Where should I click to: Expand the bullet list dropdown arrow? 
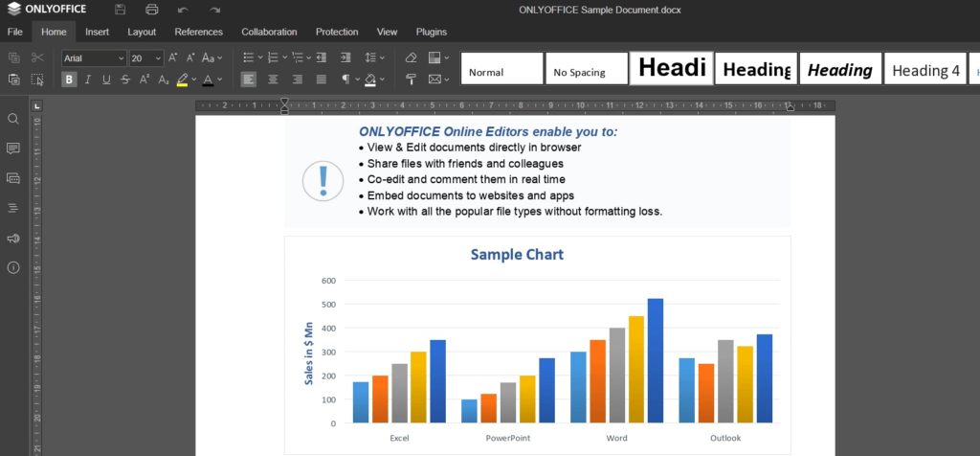click(x=260, y=57)
